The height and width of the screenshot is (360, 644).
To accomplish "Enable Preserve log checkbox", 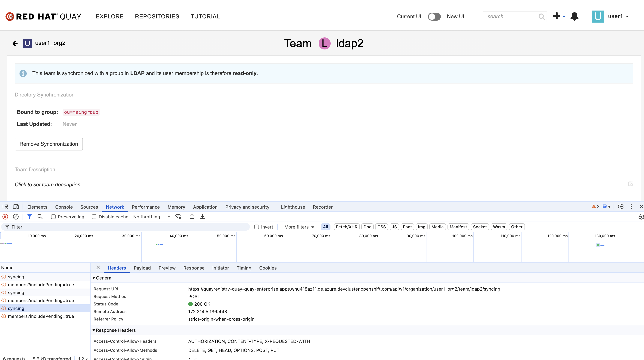I will click(x=53, y=217).
